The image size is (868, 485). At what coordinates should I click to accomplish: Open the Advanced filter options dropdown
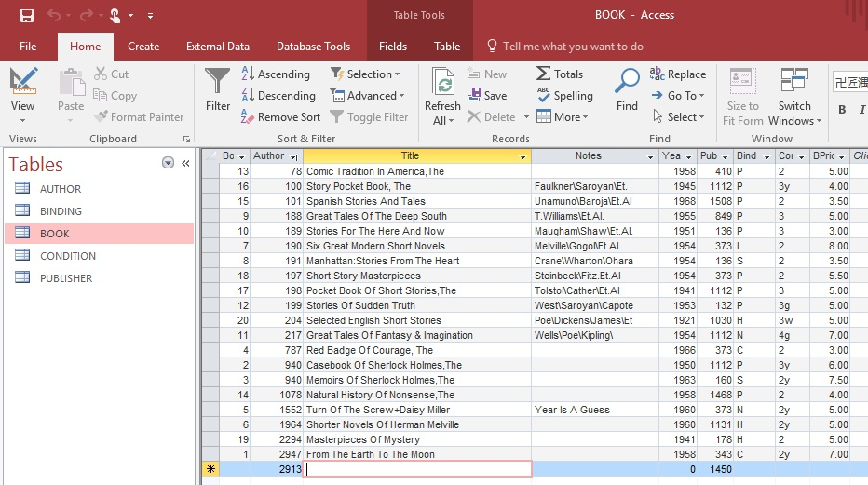tap(367, 96)
